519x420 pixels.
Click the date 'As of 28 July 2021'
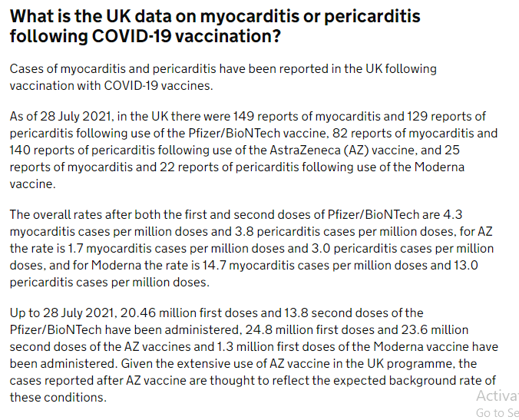coord(61,117)
